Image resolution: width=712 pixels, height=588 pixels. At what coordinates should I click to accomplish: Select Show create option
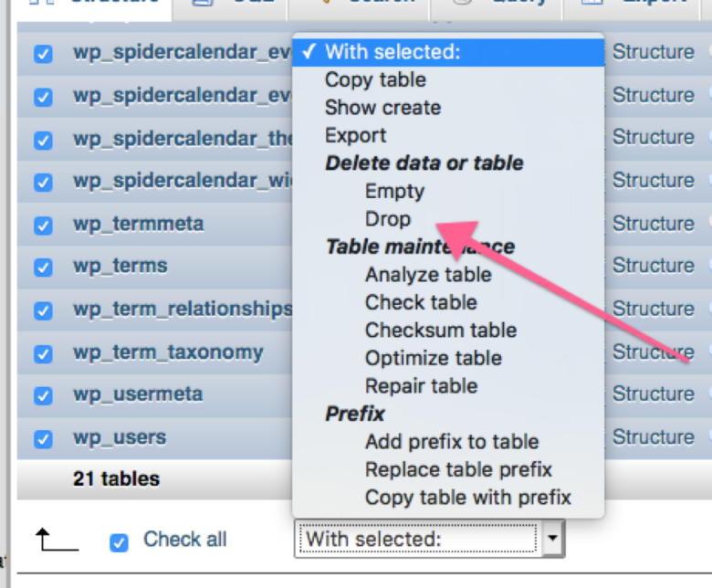pyautogui.click(x=382, y=108)
